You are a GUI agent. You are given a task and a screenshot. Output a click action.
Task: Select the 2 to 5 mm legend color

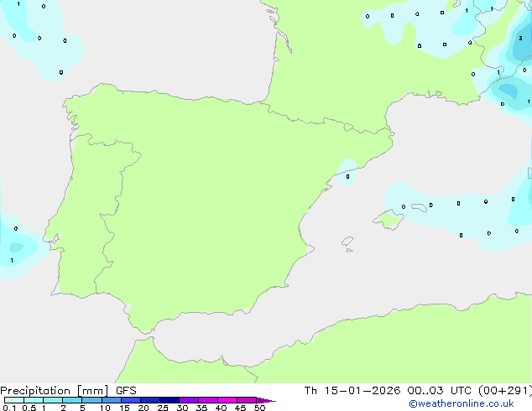point(72,400)
